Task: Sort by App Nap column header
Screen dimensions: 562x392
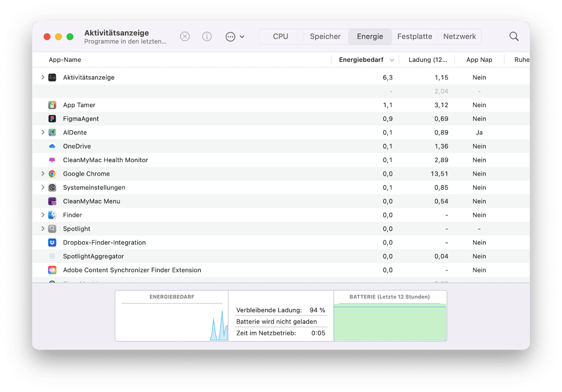Action: [x=479, y=60]
